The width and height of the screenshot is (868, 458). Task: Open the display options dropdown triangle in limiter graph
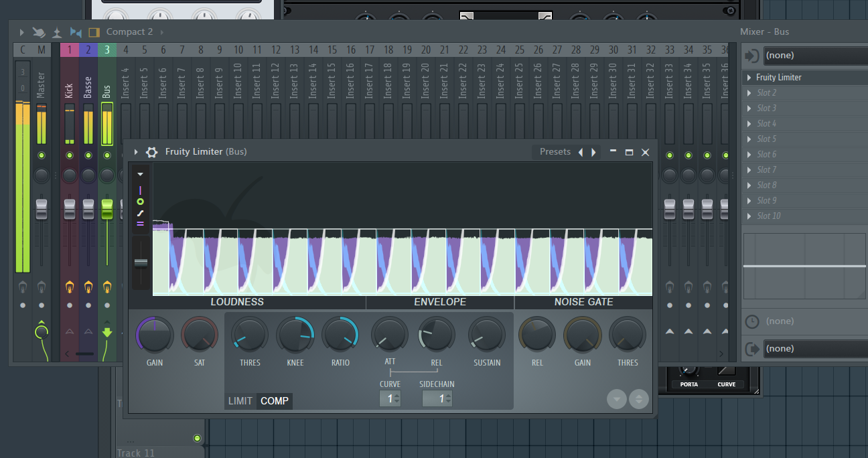pyautogui.click(x=141, y=174)
